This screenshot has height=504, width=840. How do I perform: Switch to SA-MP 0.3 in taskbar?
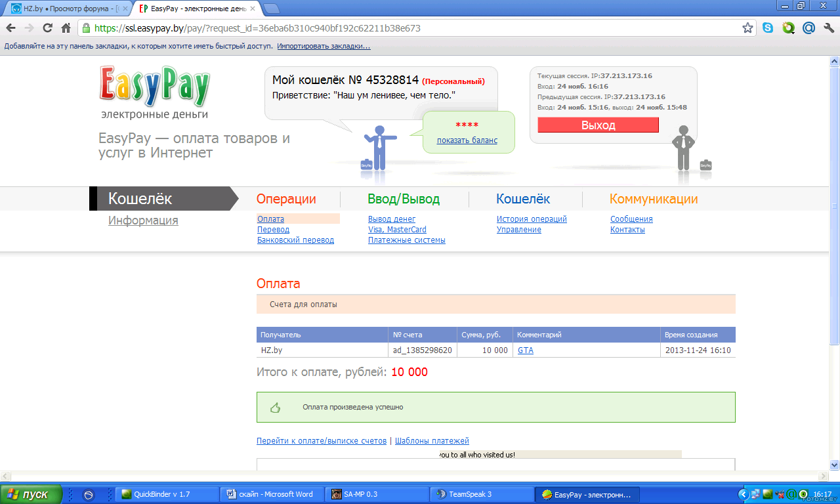377,494
